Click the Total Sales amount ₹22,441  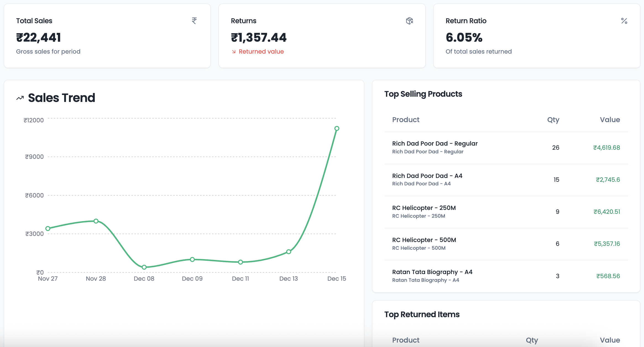38,37
